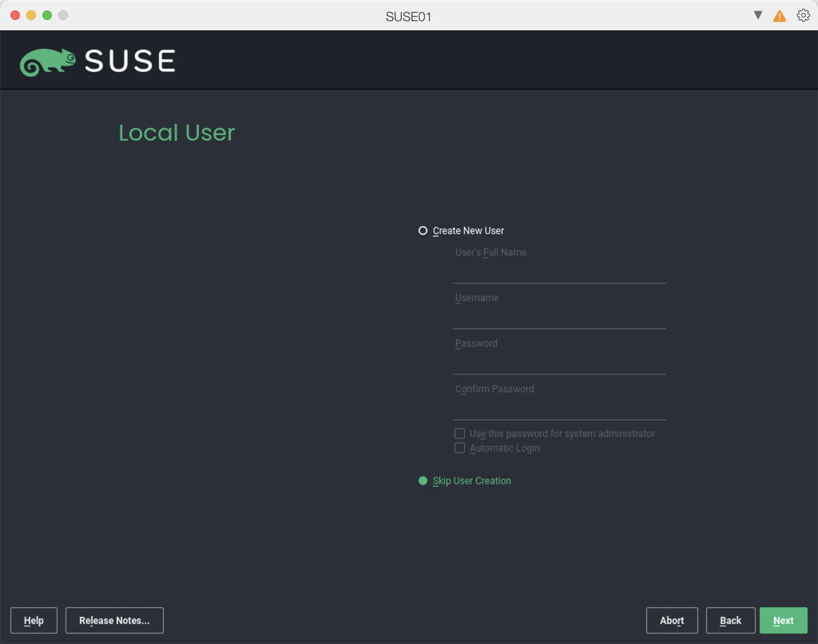Click the warning triangle icon in the title bar
The height and width of the screenshot is (644, 818).
pos(779,15)
